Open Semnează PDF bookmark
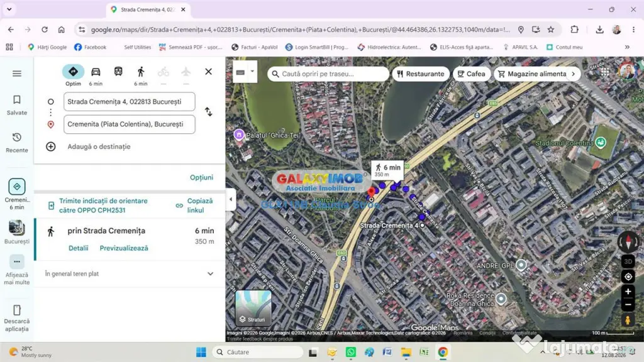 (x=191, y=47)
